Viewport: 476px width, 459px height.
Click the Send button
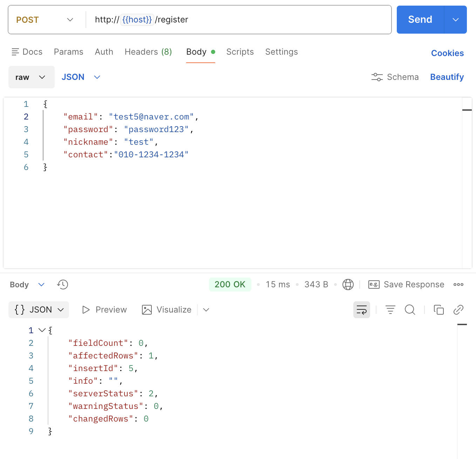point(420,20)
